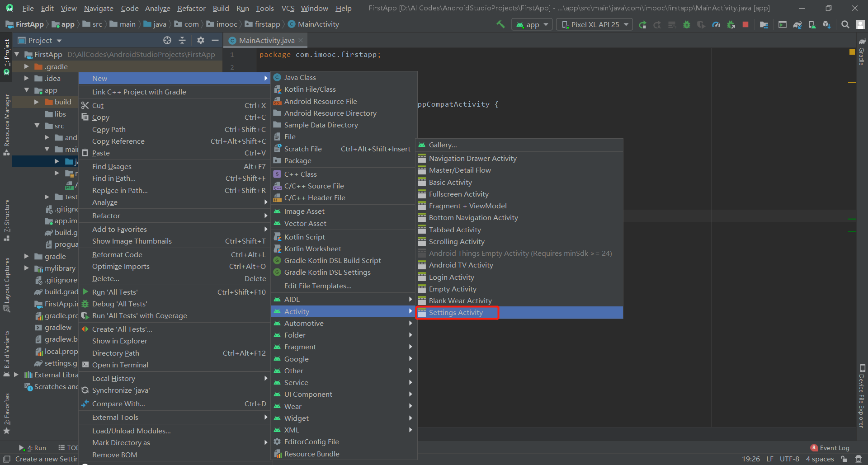Select Kotlin File/Class in New submenu
The image size is (868, 465).
point(344,89)
